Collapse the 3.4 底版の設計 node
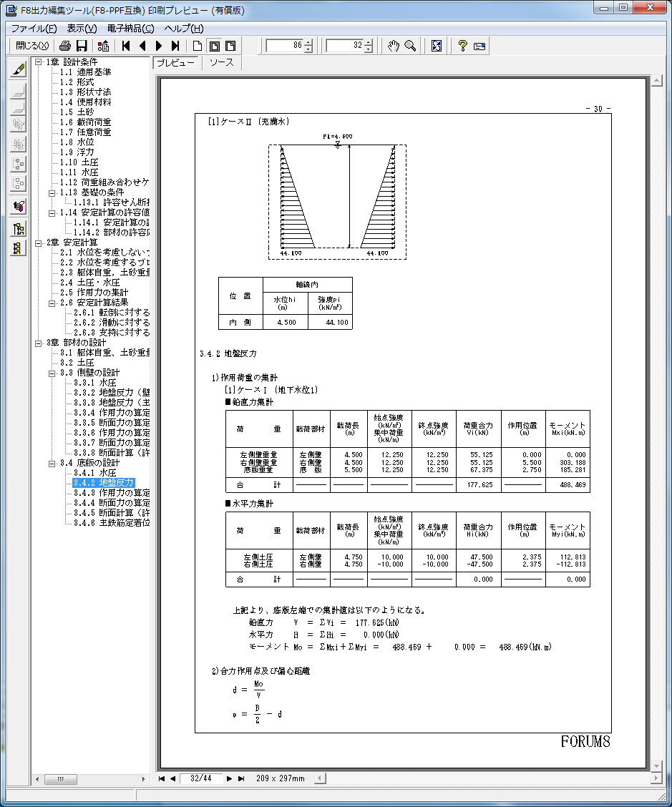The height and width of the screenshot is (807, 672). pos(52,463)
